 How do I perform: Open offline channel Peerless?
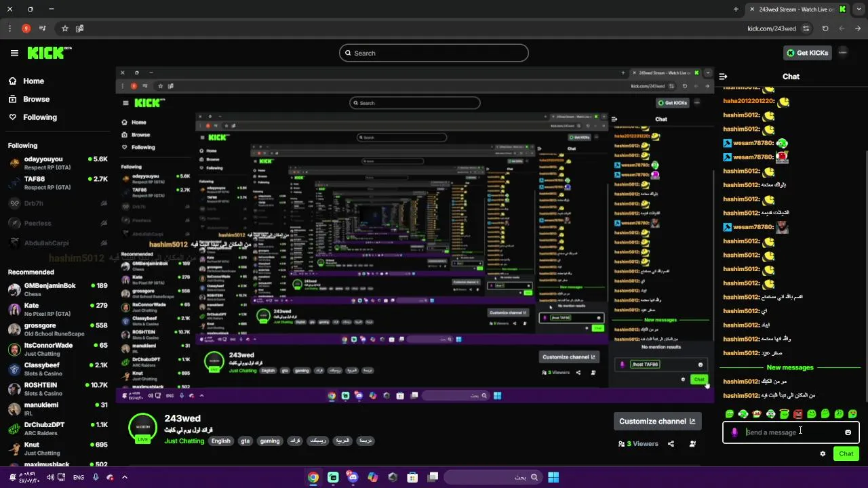(x=58, y=223)
